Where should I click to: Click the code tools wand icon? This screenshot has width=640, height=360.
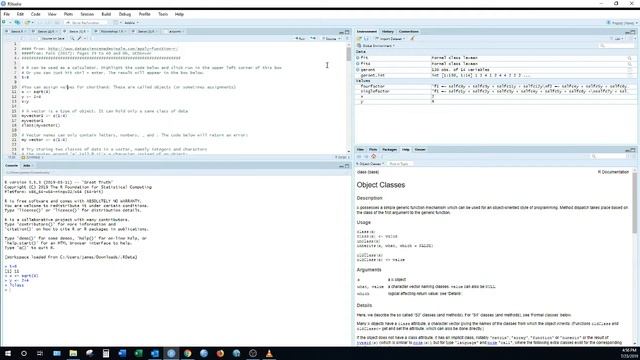(80, 38)
